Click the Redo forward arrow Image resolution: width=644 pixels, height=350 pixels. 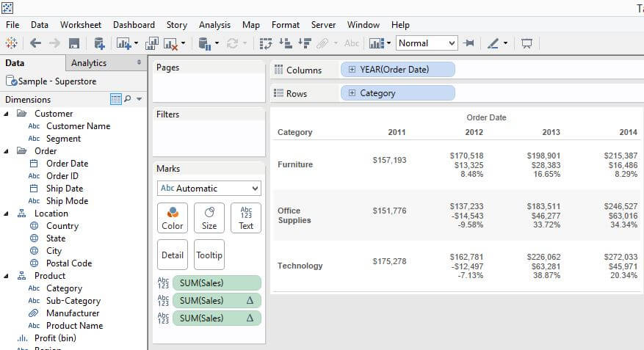54,43
